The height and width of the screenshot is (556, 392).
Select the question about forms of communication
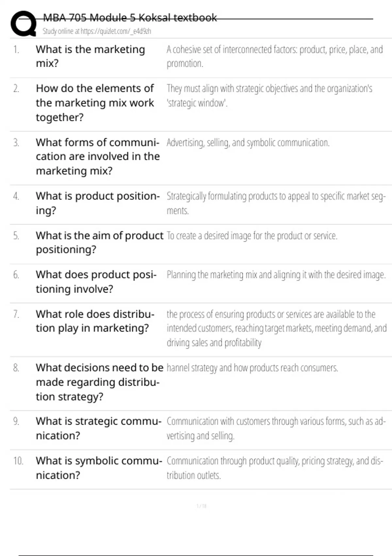98,156
